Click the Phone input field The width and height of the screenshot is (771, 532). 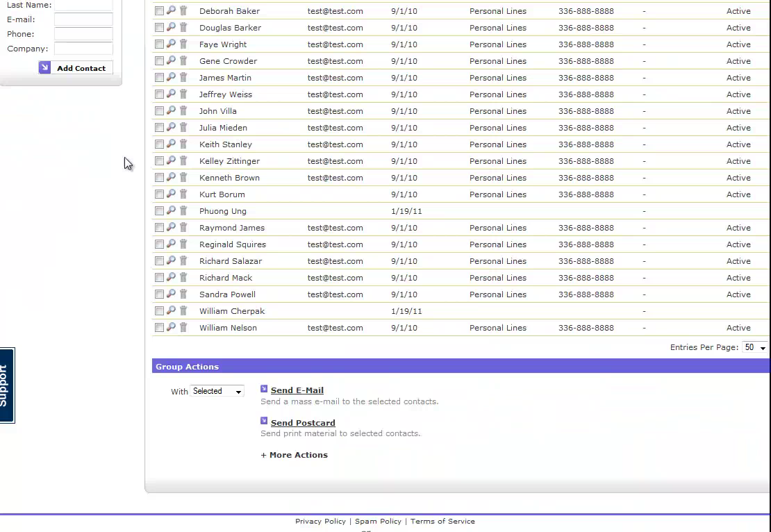click(83, 34)
